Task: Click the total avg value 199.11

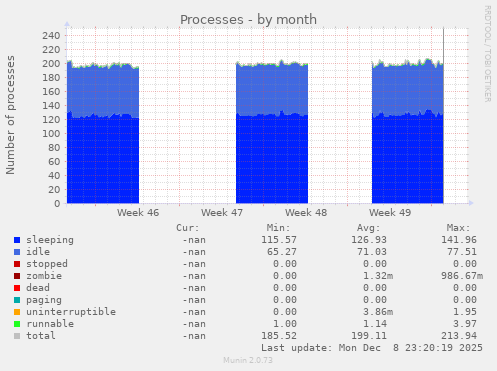Action: click(x=369, y=336)
